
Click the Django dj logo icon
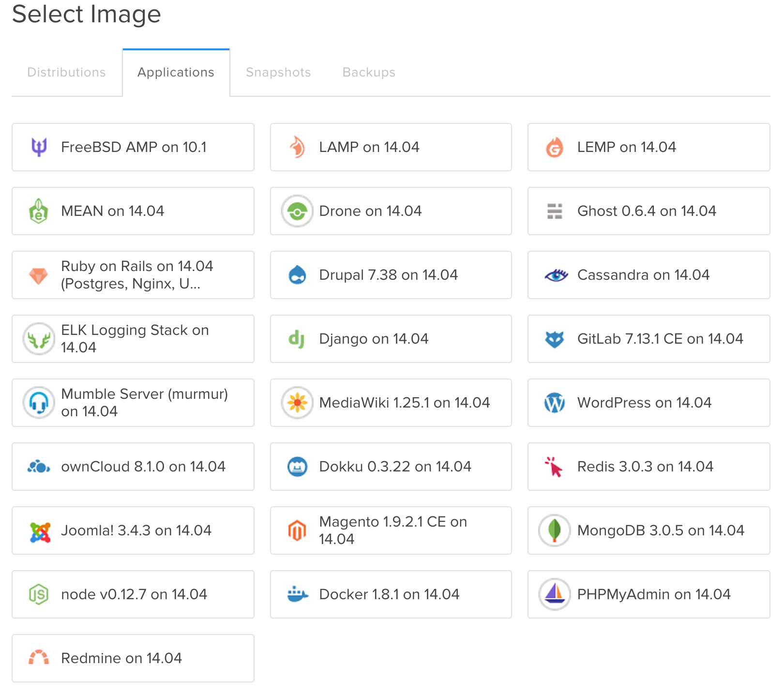tap(296, 339)
